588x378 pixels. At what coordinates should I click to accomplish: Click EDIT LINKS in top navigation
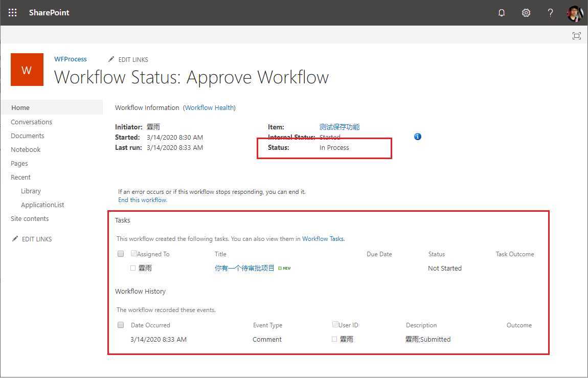coord(133,60)
